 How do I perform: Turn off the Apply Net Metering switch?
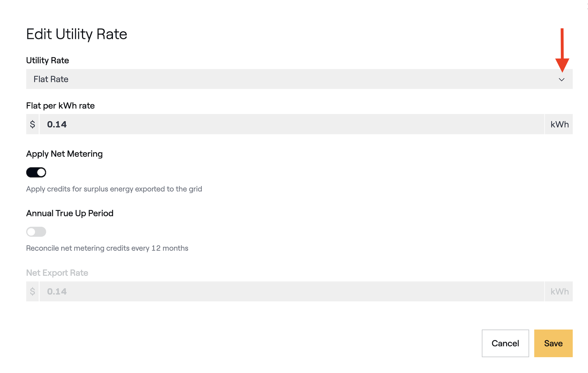[36, 172]
